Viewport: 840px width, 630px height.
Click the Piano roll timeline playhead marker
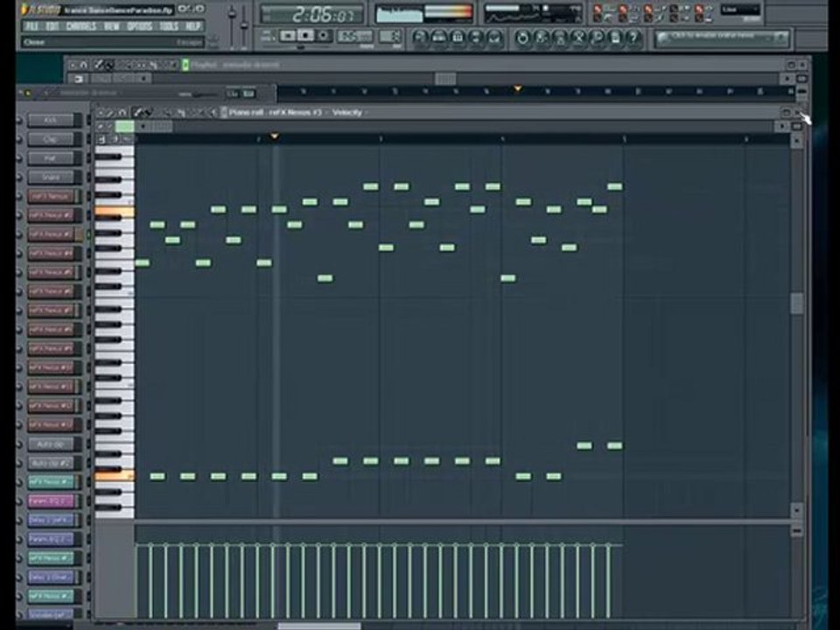[x=274, y=137]
